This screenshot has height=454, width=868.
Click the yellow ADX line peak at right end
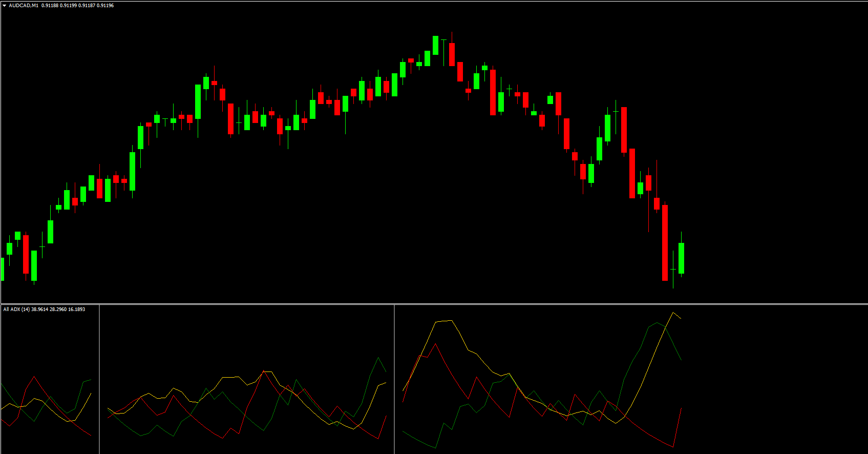tap(673, 313)
